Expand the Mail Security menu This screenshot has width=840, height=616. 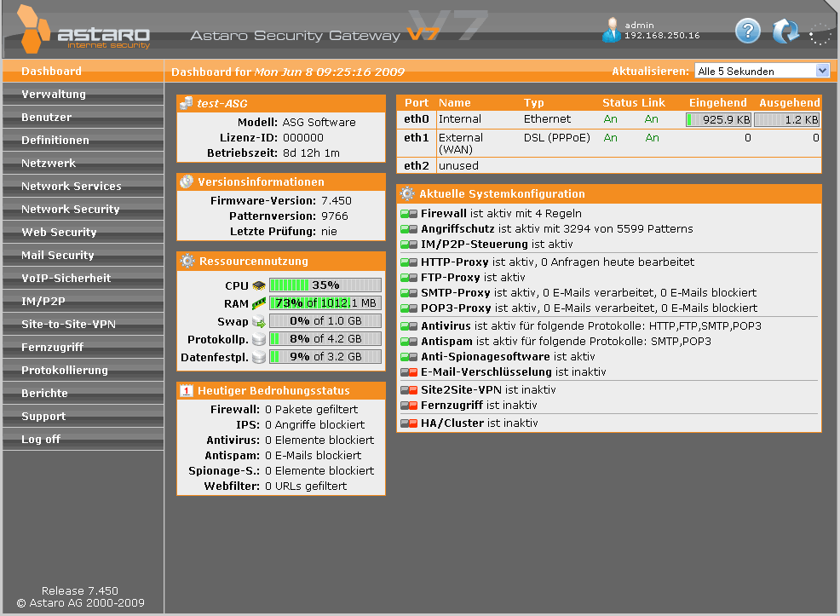coord(83,255)
